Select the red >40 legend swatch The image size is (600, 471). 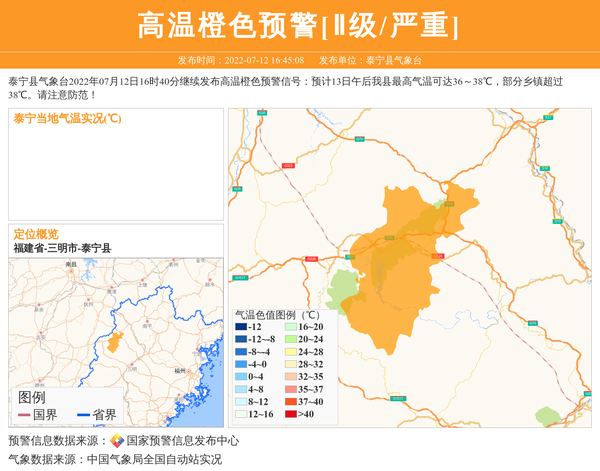pos(290,413)
